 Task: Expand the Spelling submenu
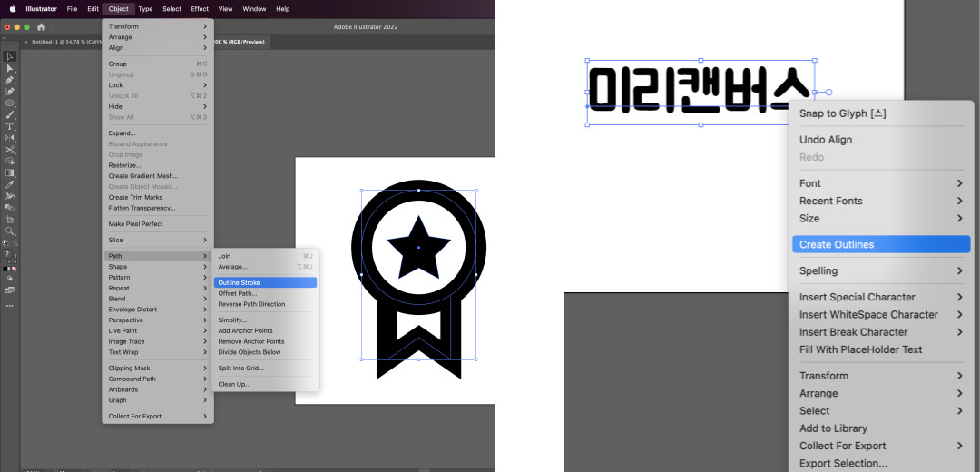(x=880, y=270)
